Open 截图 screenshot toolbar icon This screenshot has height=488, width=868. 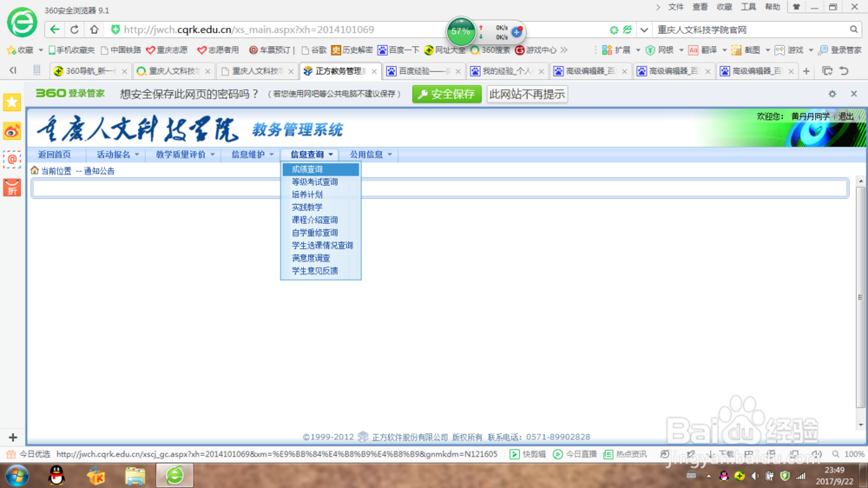746,49
